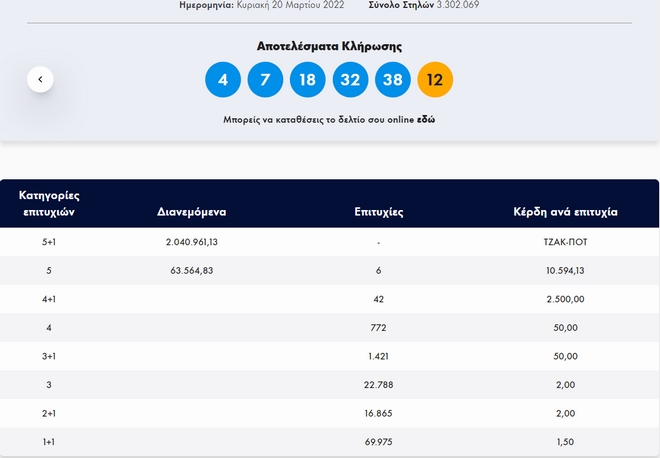Select the 4+1 category row
The width and height of the screenshot is (660, 458).
[49, 298]
